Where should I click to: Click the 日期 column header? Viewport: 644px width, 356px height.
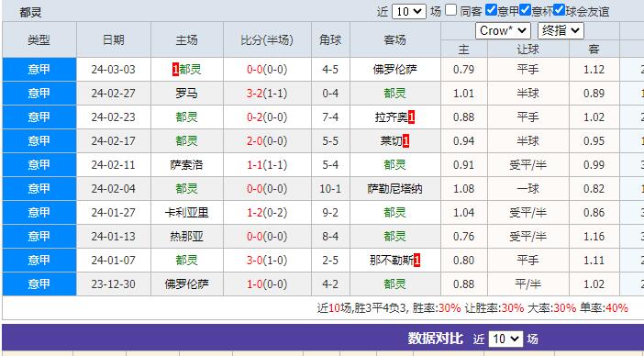coord(114,39)
